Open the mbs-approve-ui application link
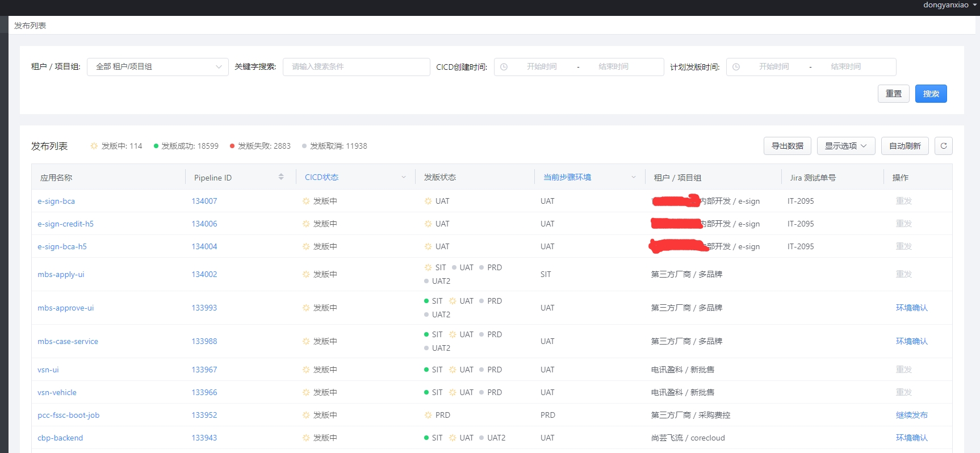The image size is (980, 453). pos(66,308)
